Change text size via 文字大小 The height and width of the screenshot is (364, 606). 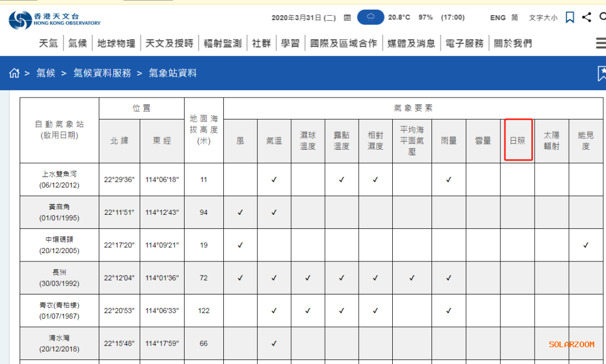click(543, 18)
